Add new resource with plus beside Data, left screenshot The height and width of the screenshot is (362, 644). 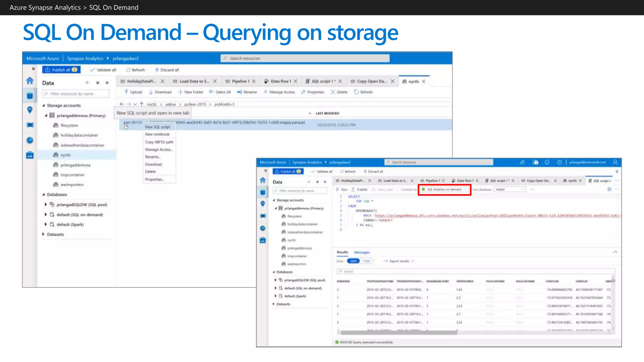point(87,83)
